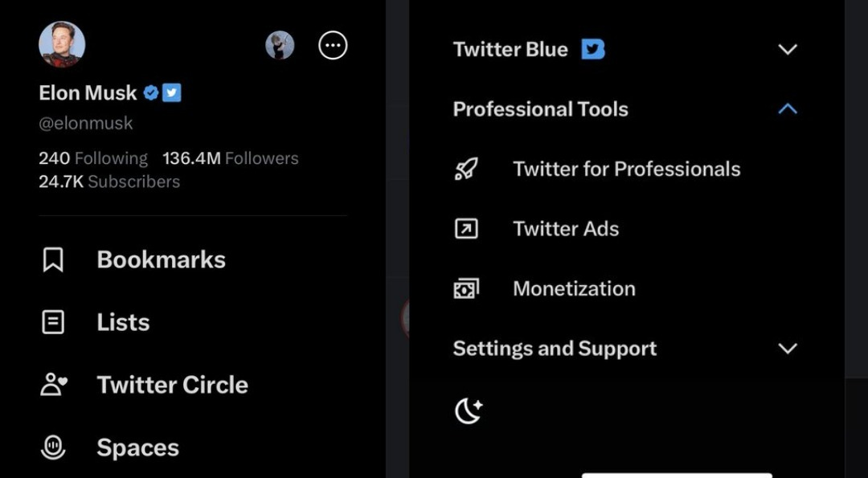This screenshot has height=478, width=868.
Task: Click the Twitter Ads icon
Action: (468, 228)
